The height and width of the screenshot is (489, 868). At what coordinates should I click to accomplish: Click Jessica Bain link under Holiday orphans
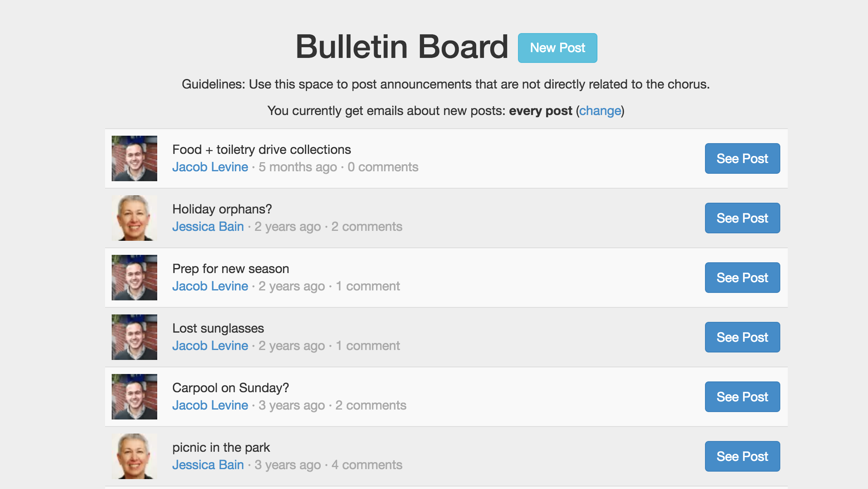click(x=208, y=227)
